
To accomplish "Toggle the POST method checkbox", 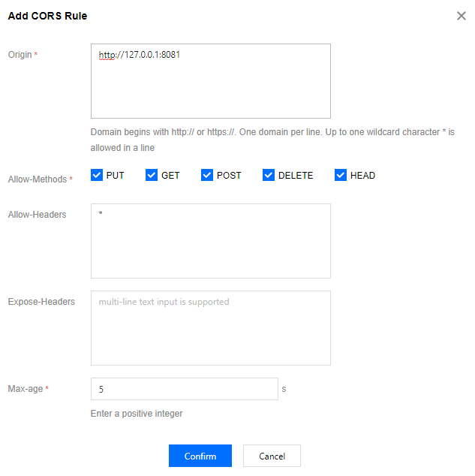I will (207, 175).
